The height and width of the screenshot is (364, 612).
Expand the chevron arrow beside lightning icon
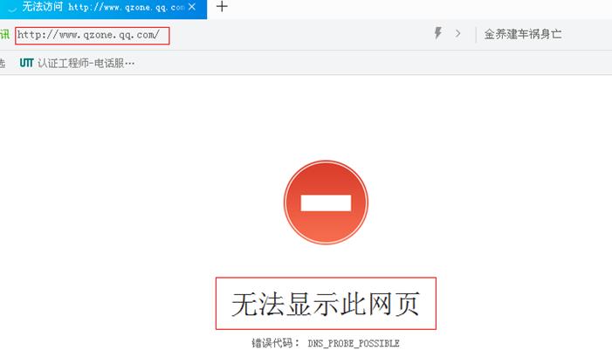point(457,34)
